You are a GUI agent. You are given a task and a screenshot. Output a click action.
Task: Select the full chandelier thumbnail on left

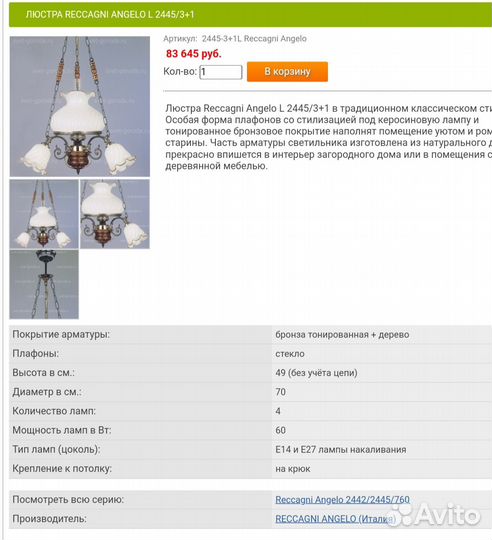coord(44,214)
